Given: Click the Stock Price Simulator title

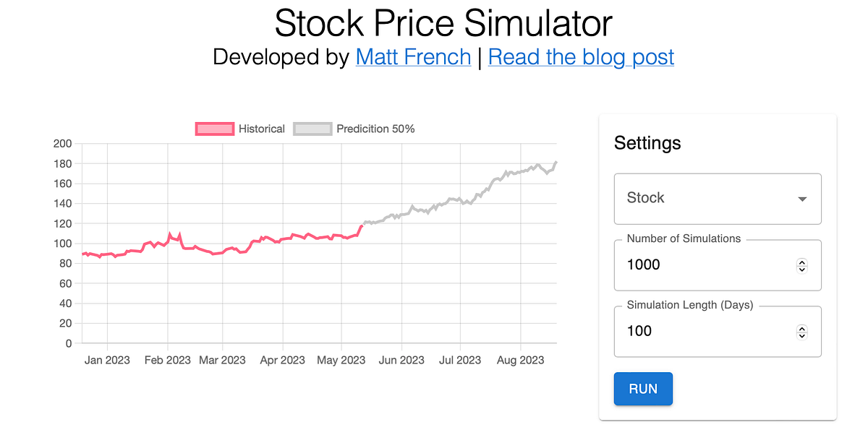Looking at the screenshot, I should pos(442,23).
